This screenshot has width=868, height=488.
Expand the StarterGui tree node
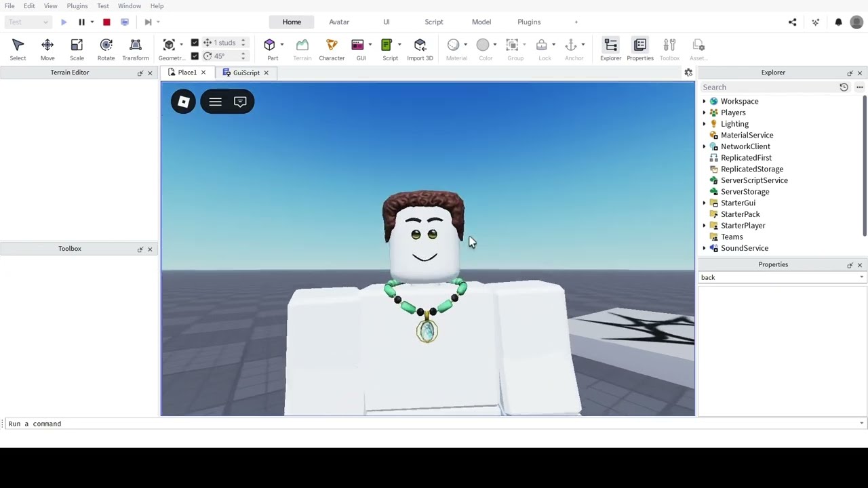[704, 203]
